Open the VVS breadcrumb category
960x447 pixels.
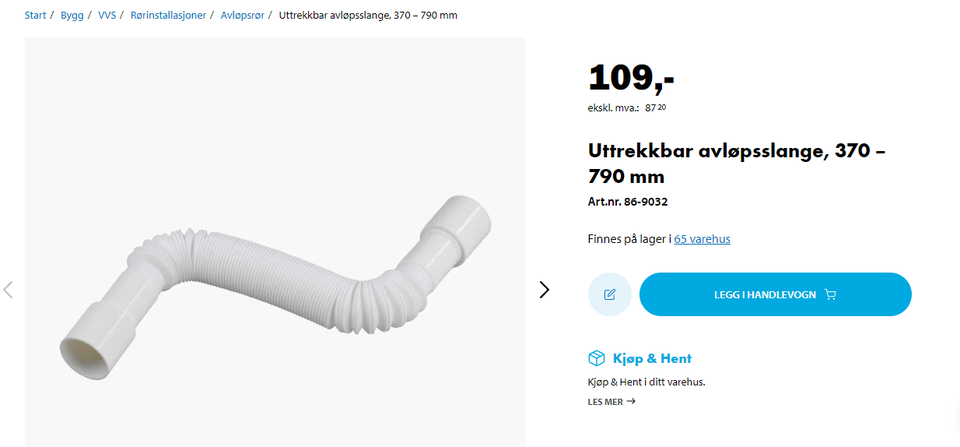coord(107,15)
